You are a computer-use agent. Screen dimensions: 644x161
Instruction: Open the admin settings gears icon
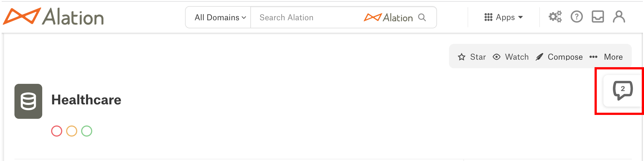(555, 17)
